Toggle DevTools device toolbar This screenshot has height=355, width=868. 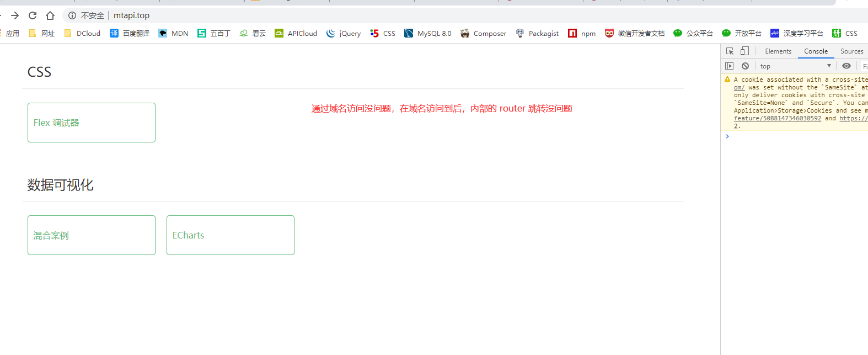coord(744,51)
